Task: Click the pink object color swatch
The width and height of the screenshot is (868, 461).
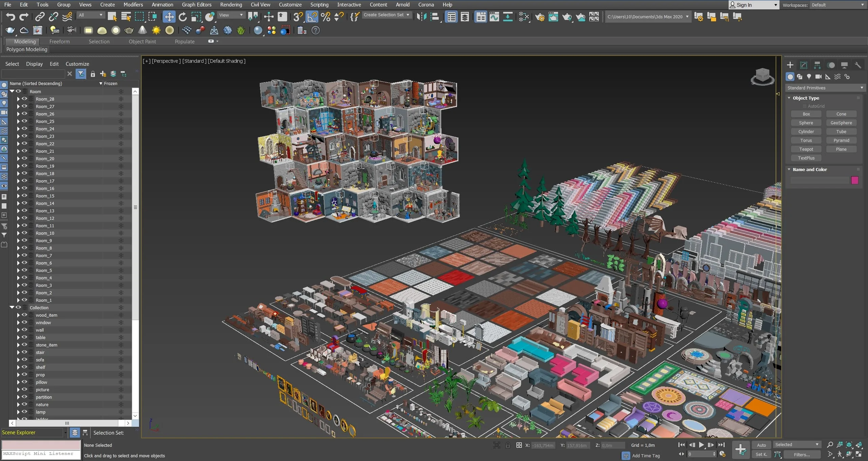Action: 854,180
